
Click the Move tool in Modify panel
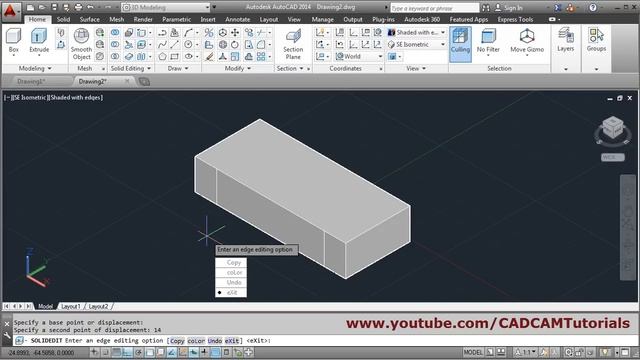click(235, 33)
